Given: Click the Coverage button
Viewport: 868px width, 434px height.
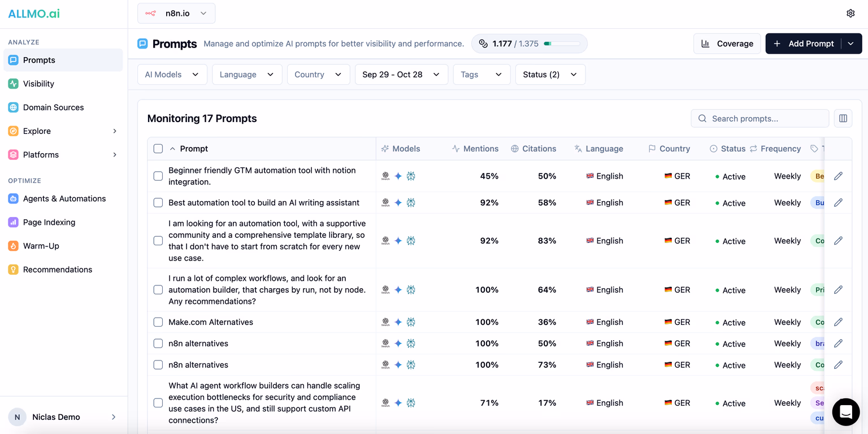Looking at the screenshot, I should (x=727, y=44).
